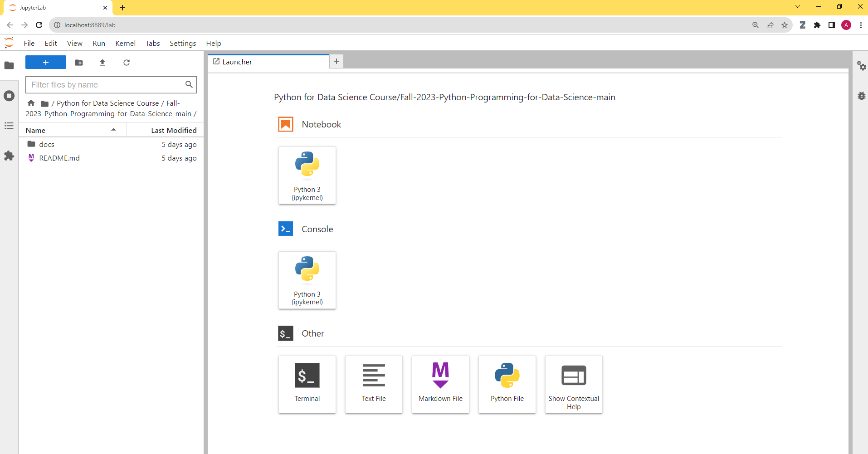Open the Debugger panel icon

click(x=861, y=96)
